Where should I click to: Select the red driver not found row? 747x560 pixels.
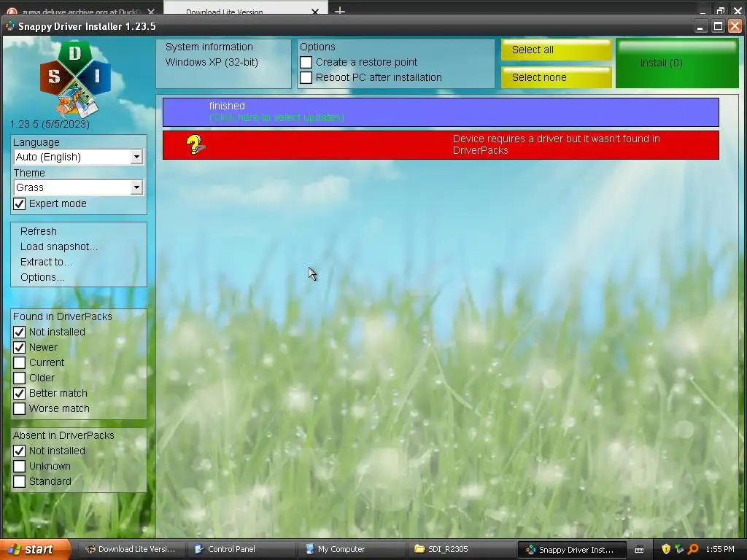(441, 145)
